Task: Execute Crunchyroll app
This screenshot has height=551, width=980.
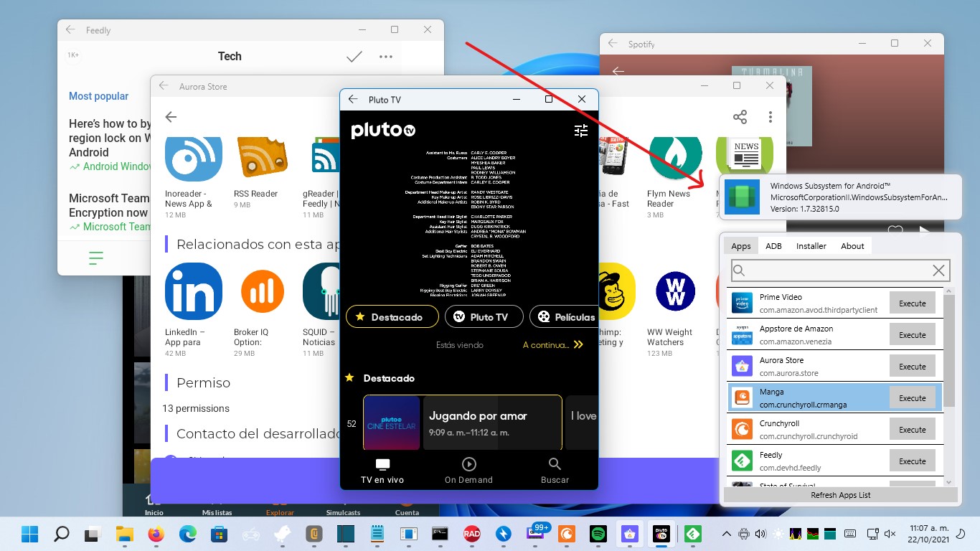Action: (x=913, y=430)
